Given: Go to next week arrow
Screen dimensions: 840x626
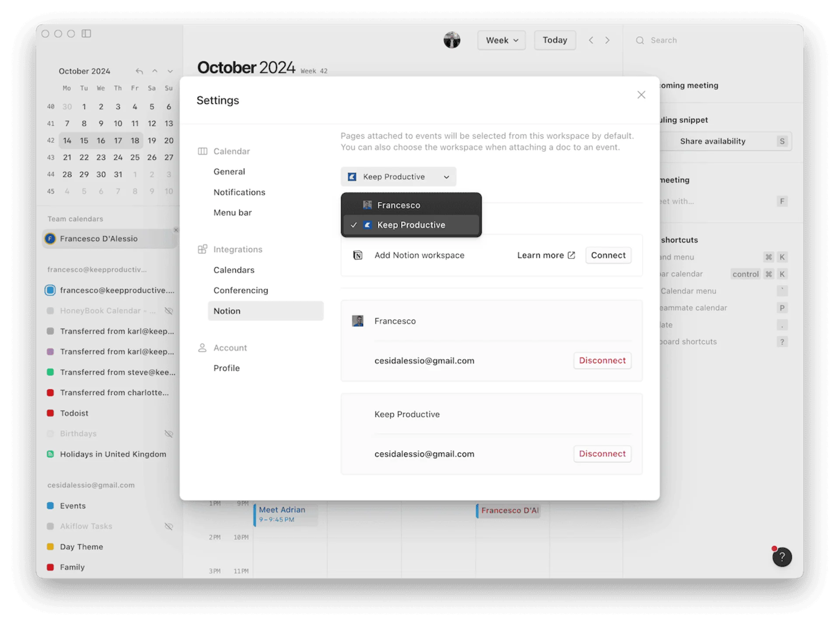Looking at the screenshot, I should [x=607, y=40].
